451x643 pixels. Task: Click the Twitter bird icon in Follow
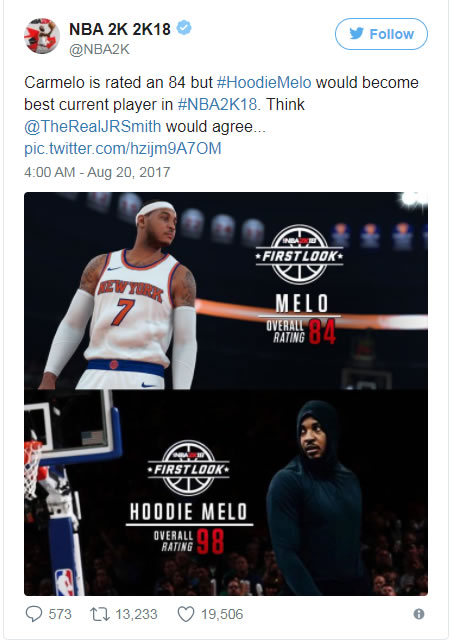tap(356, 34)
